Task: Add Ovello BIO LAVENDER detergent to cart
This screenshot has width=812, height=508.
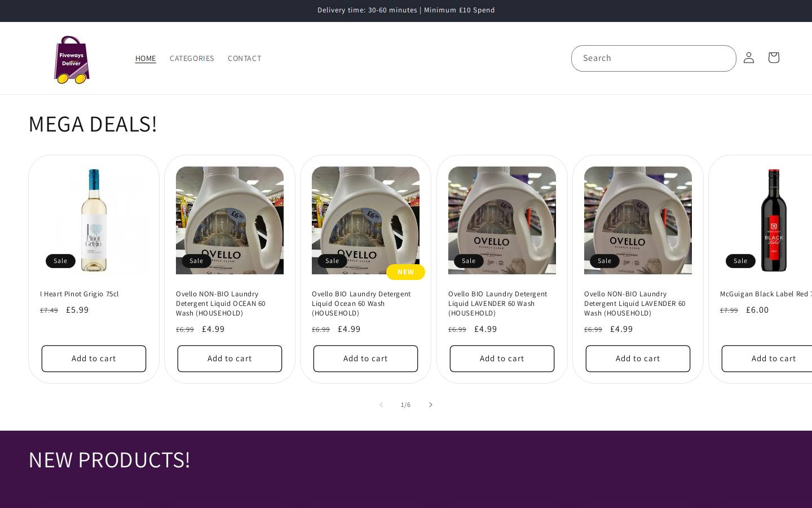Action: [502, 358]
